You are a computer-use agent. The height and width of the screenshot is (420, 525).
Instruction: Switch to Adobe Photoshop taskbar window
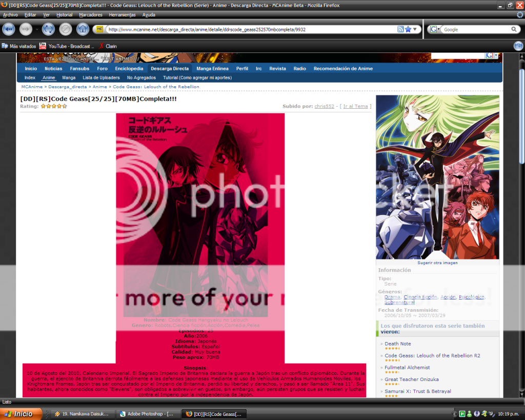pos(148,414)
